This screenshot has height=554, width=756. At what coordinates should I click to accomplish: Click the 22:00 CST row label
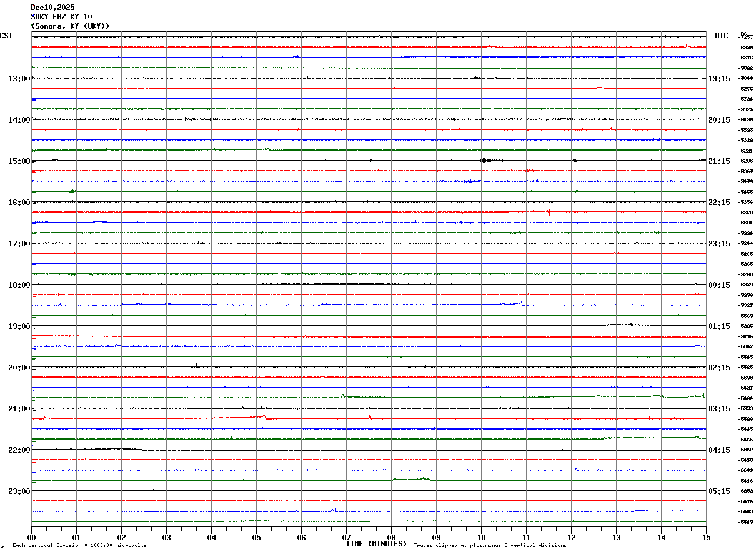19,450
